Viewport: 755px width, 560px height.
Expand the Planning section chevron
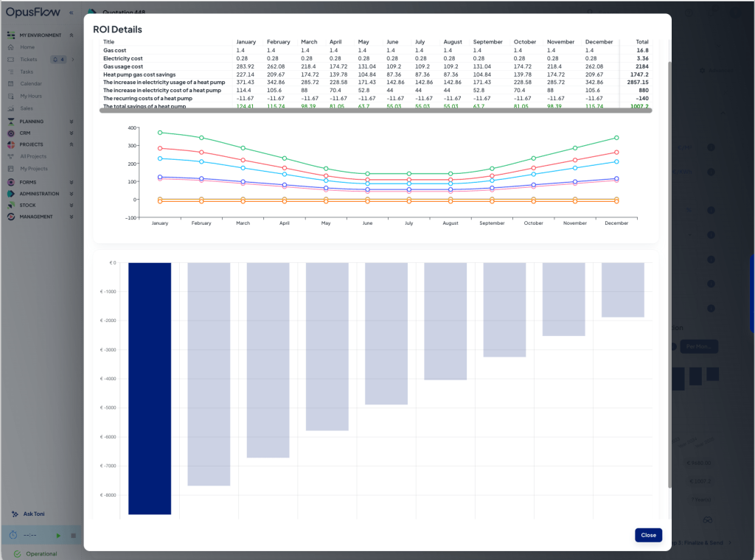pyautogui.click(x=72, y=122)
